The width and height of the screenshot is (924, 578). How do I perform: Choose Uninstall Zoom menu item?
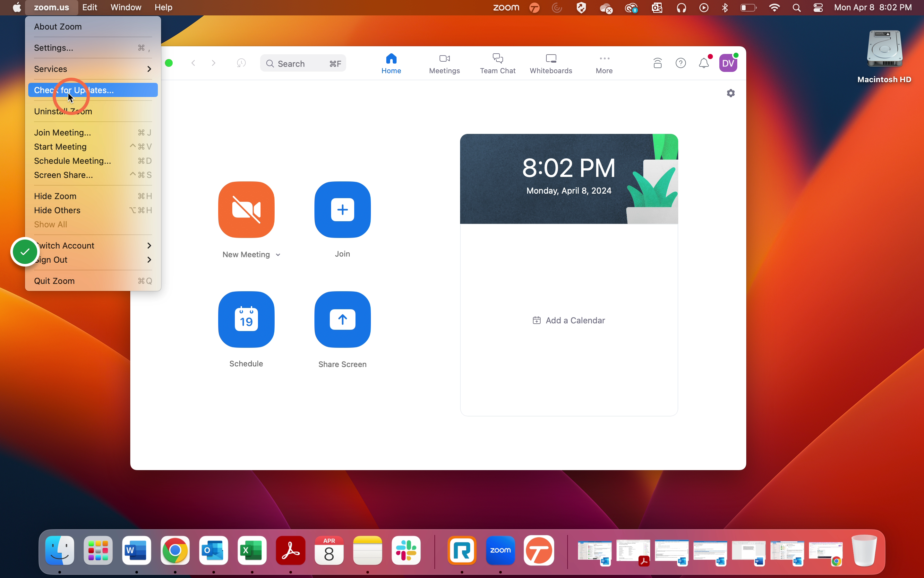click(x=93, y=111)
